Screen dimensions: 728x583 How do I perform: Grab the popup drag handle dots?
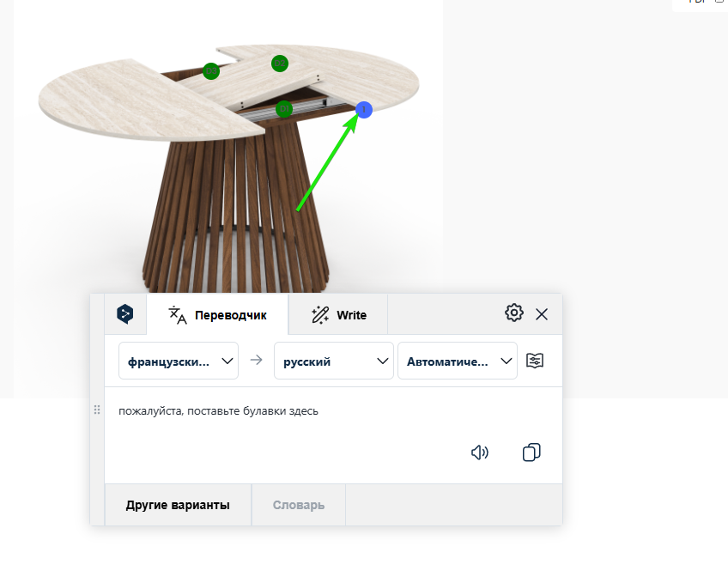[x=97, y=410]
